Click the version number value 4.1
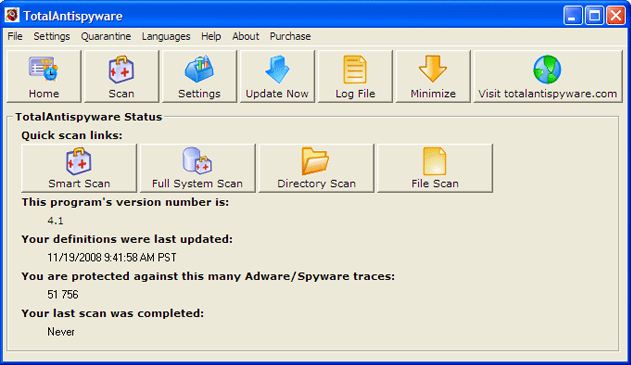631x365 pixels. (55, 221)
